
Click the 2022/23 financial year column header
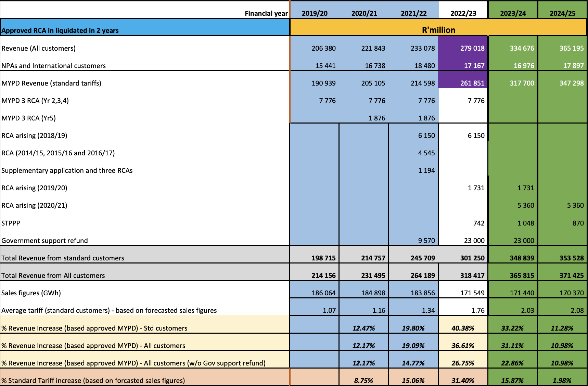(463, 13)
